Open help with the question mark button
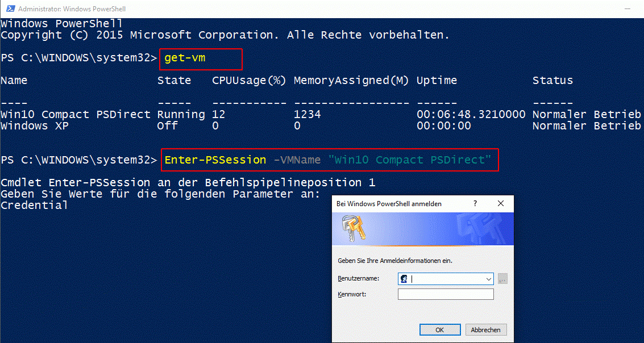 pyautogui.click(x=475, y=203)
